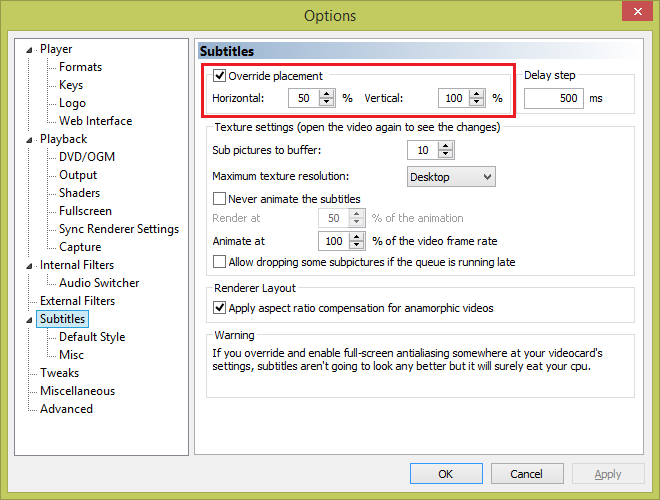This screenshot has height=500, width=660.
Task: Enable Never animate the subtitles
Action: point(220,199)
